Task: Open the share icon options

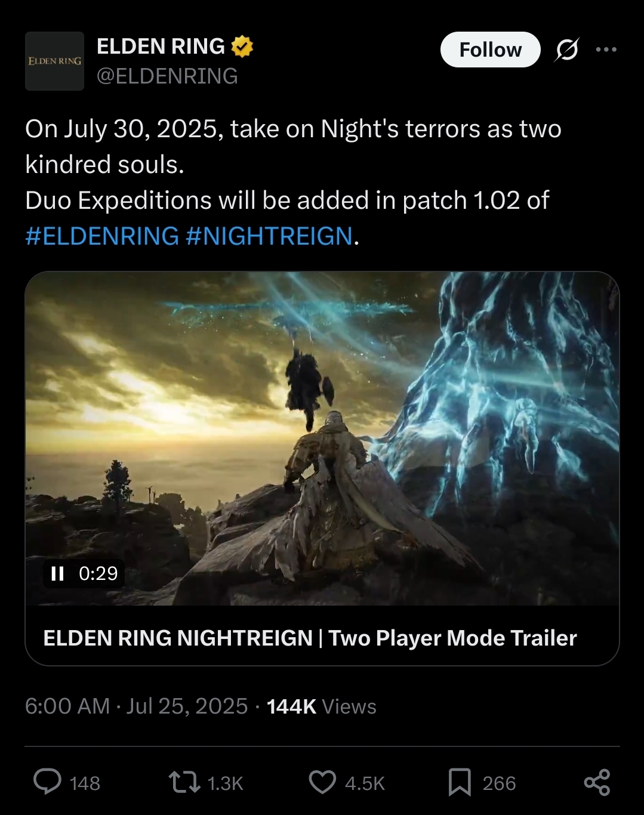Action: 597,782
